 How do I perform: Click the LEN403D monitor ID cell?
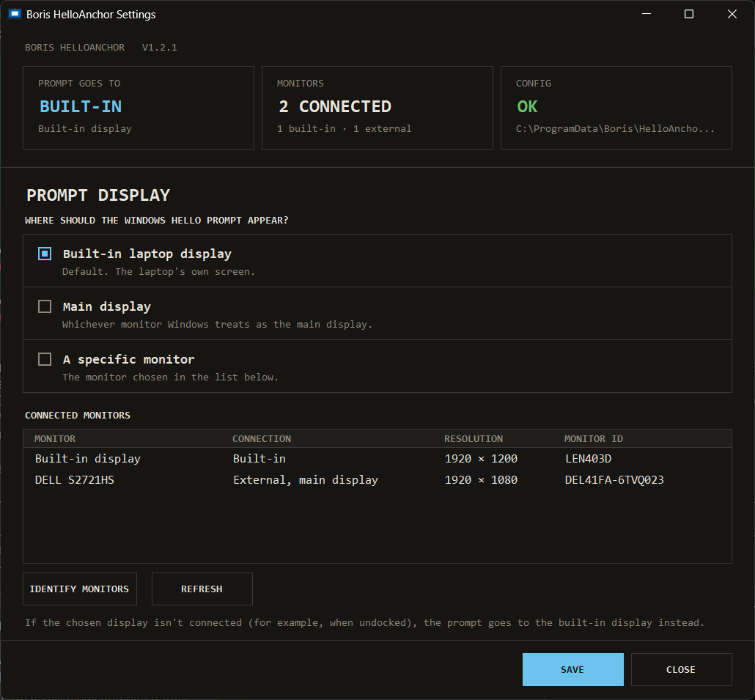point(589,459)
